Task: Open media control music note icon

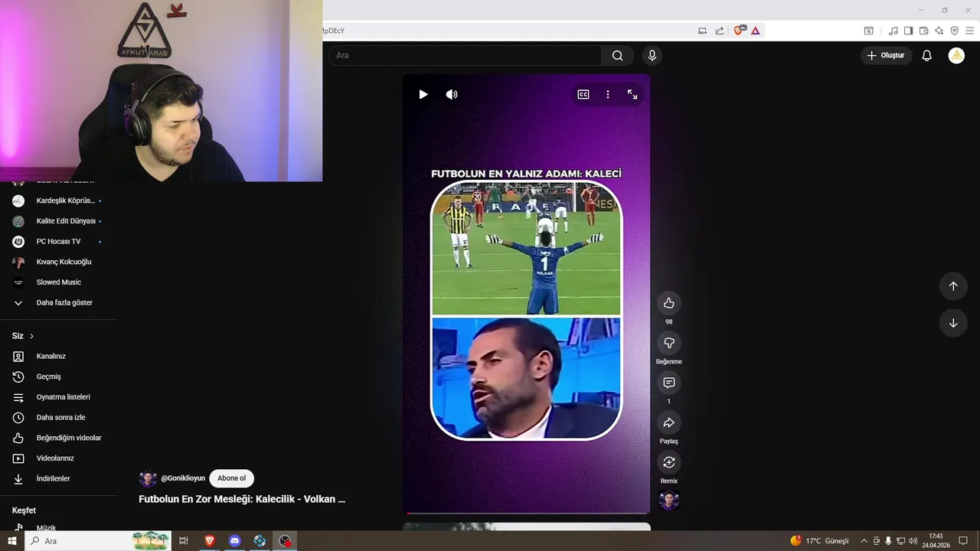Action: 893,31
